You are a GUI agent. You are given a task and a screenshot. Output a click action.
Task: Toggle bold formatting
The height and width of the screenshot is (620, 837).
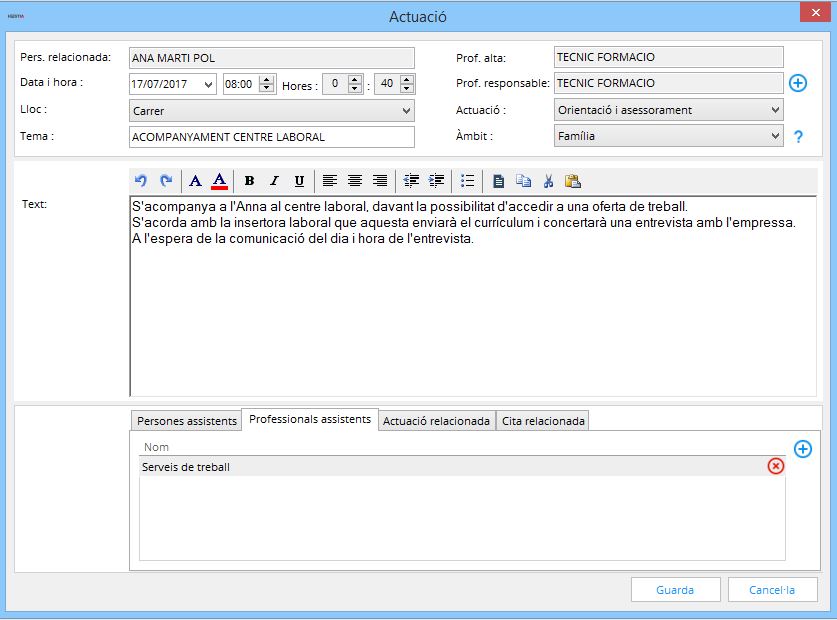pyautogui.click(x=249, y=181)
